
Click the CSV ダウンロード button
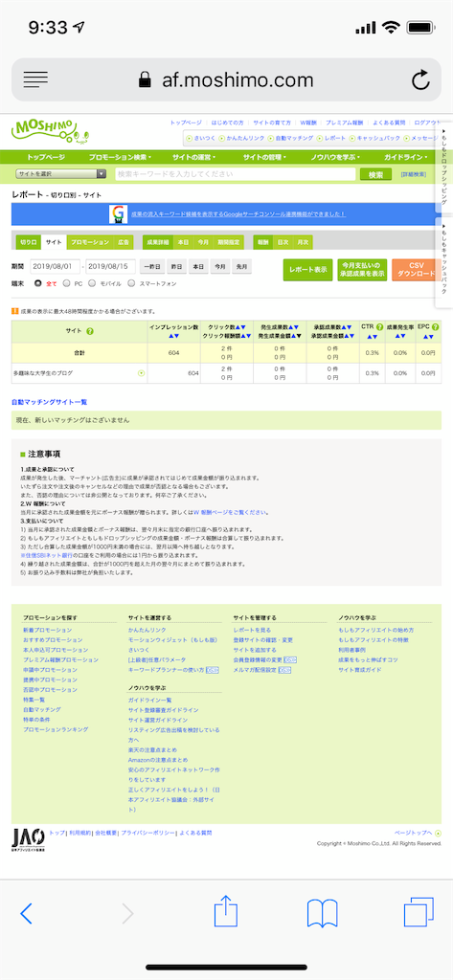point(414,269)
